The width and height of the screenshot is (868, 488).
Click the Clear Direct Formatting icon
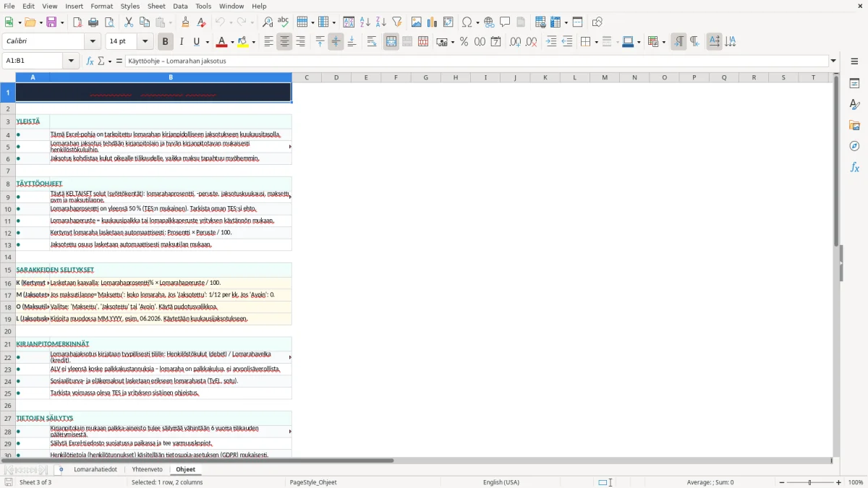tap(201, 22)
